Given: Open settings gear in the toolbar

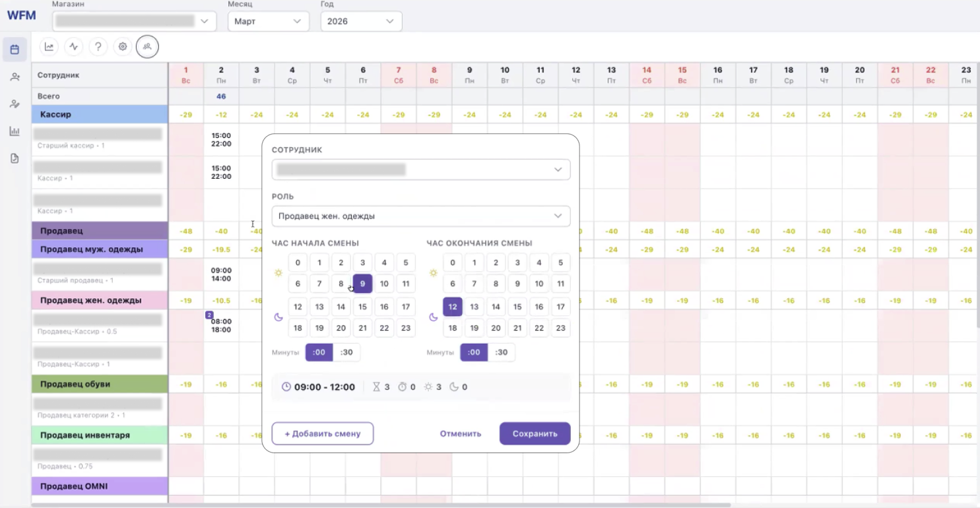Looking at the screenshot, I should 122,47.
